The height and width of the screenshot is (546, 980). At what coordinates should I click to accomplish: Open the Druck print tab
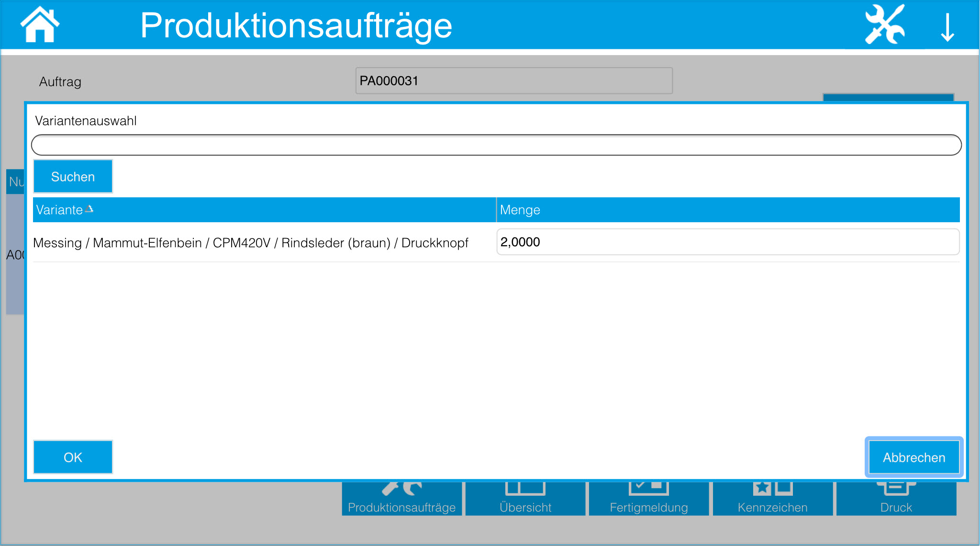click(x=896, y=500)
